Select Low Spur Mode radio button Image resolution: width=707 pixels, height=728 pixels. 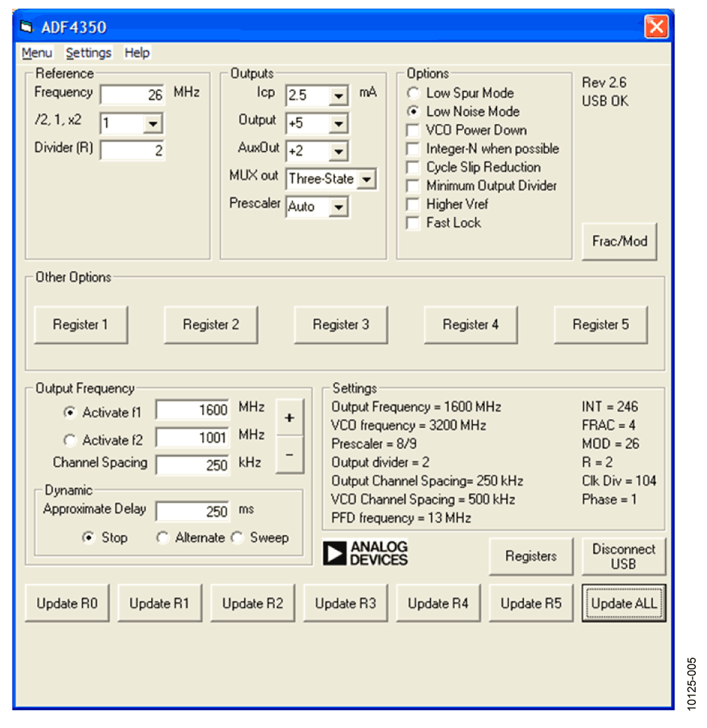(414, 93)
